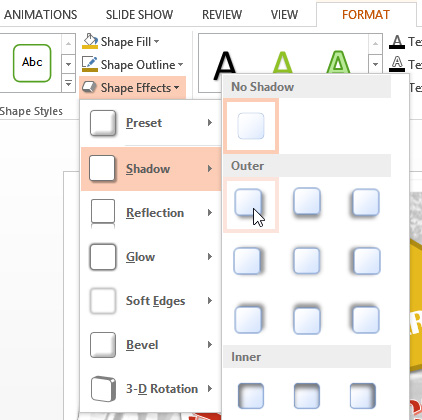Apply the green outlined Abc shape style
422x420 pixels.
(x=32, y=63)
